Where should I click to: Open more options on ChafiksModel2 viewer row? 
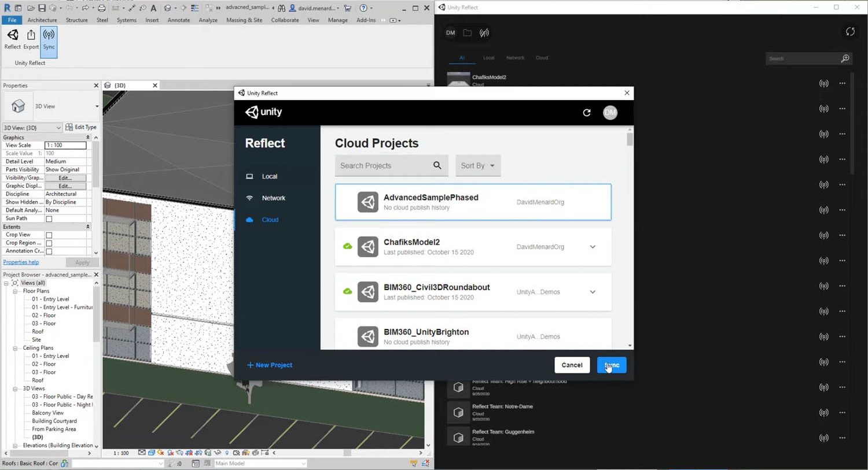[x=842, y=83]
